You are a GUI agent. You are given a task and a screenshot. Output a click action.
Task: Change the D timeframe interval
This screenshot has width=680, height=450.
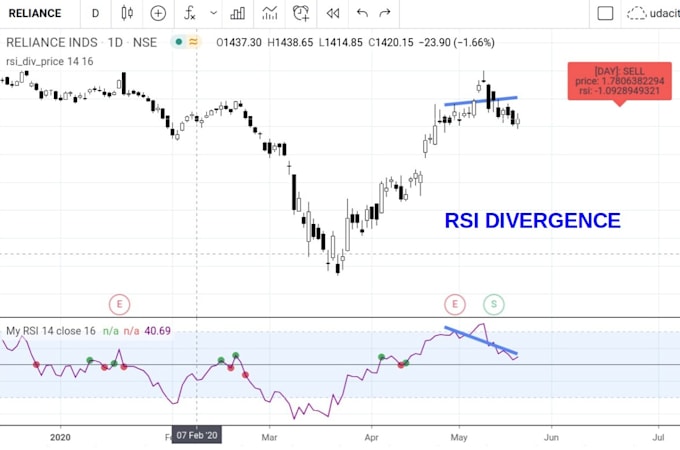point(95,13)
